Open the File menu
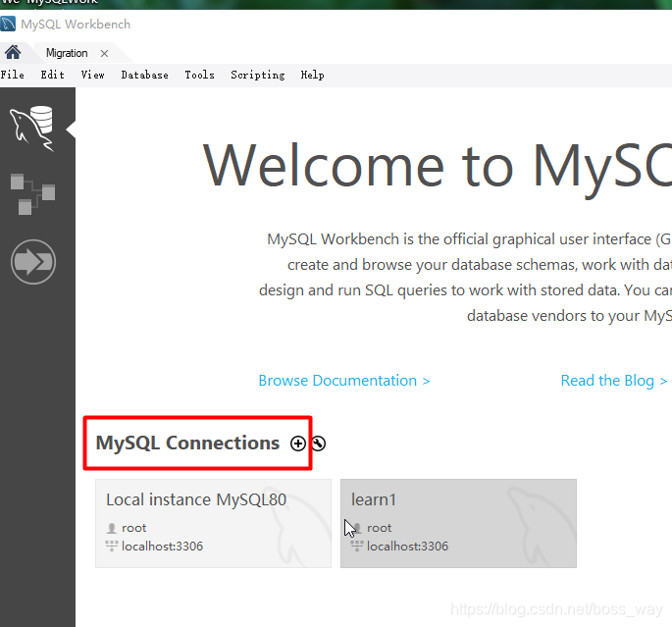Viewport: 672px width, 627px height. 13,75
